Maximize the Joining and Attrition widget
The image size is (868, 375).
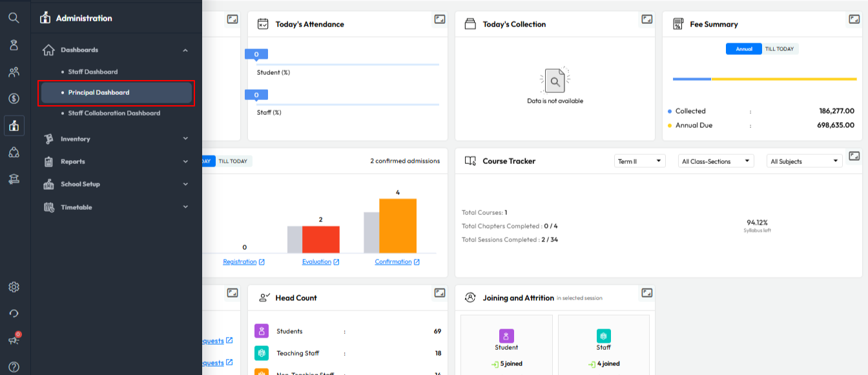(x=646, y=293)
